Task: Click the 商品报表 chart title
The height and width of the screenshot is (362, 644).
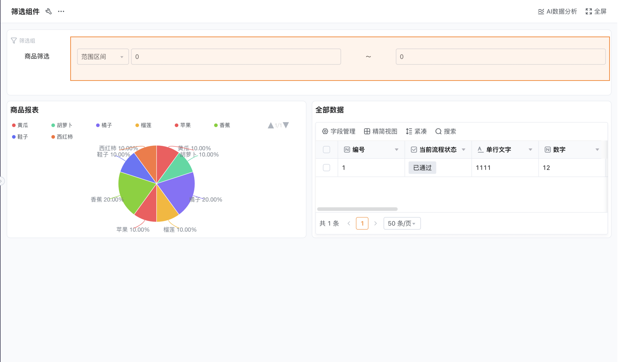Action: pyautogui.click(x=24, y=110)
